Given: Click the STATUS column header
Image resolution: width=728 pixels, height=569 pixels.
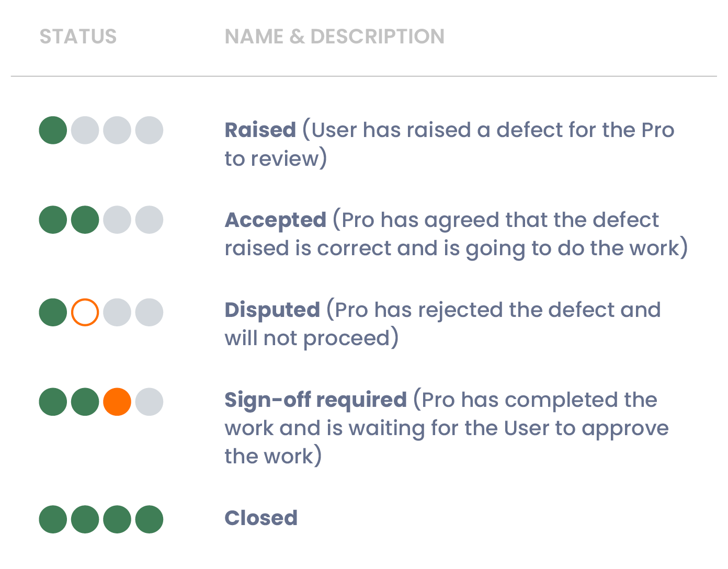Looking at the screenshot, I should [78, 37].
